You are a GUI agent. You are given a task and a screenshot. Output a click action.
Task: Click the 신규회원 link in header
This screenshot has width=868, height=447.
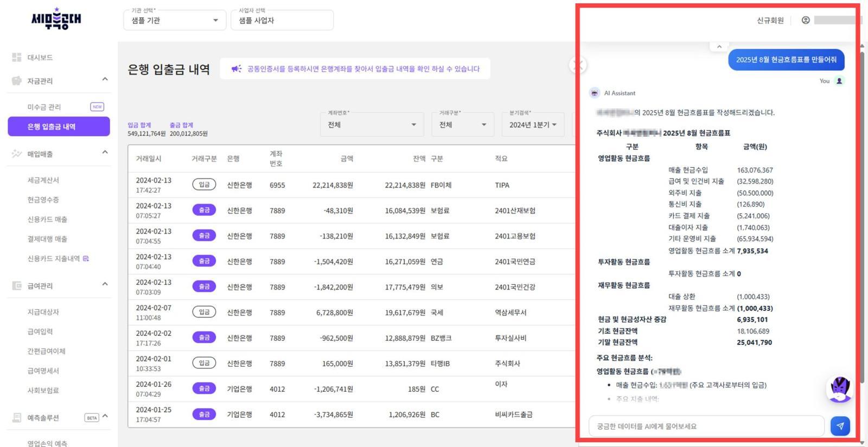click(x=770, y=21)
